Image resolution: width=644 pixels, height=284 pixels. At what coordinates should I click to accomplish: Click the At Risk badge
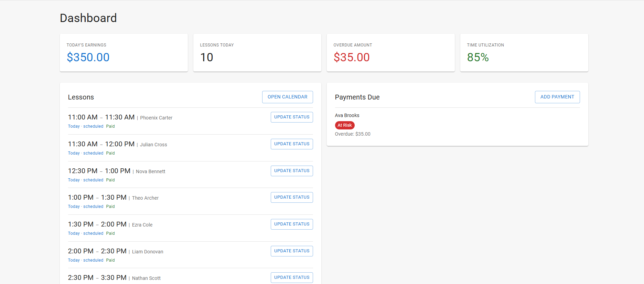[x=344, y=125]
